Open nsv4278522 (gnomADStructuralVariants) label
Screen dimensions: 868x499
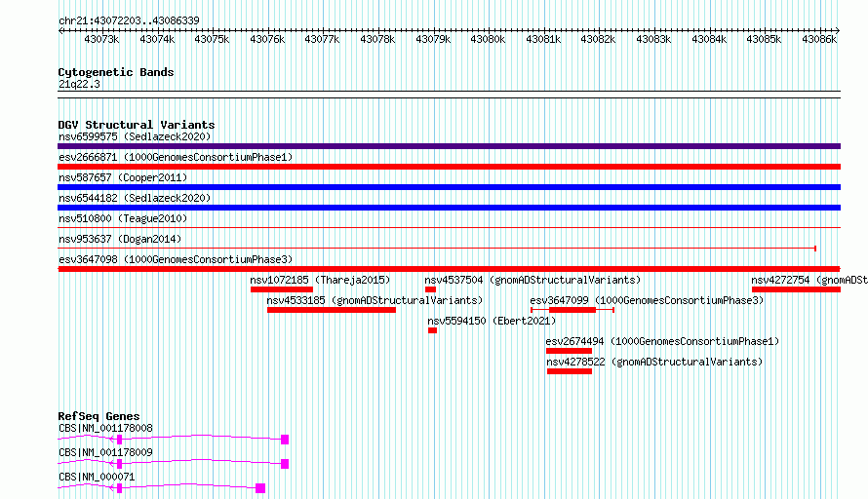click(x=654, y=362)
